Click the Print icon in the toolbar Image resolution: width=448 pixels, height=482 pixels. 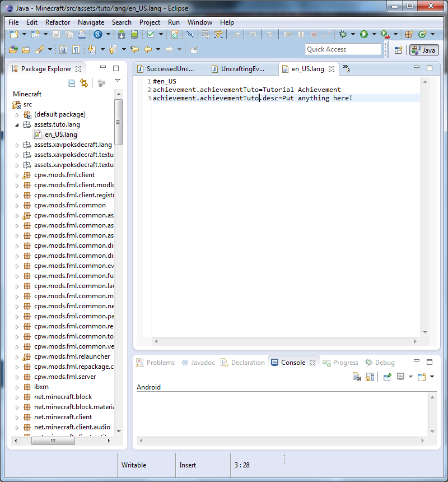pyautogui.click(x=82, y=35)
